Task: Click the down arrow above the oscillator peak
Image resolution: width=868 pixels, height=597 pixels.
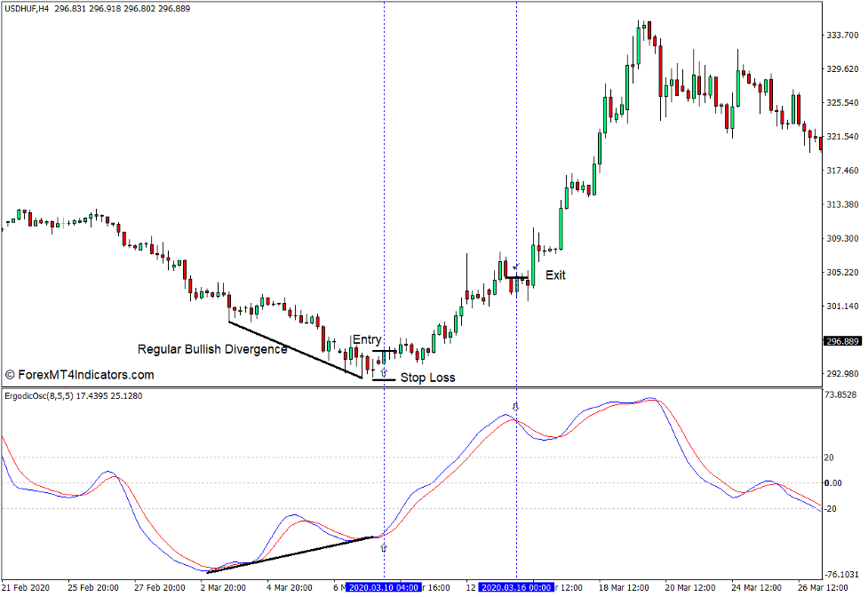Action: [514, 407]
